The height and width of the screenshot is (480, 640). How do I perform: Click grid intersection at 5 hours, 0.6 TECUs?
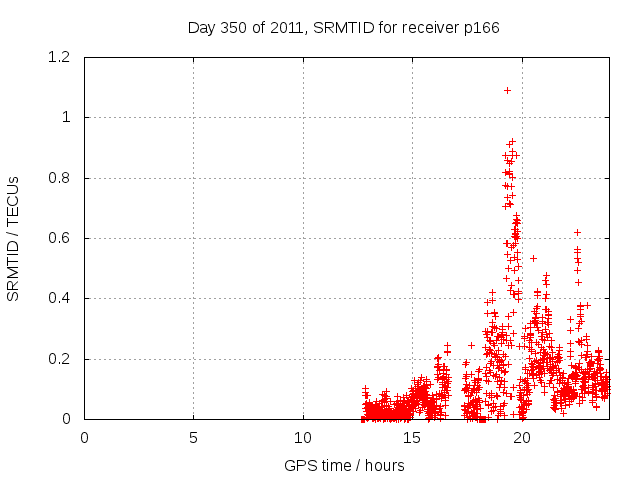pyautogui.click(x=193, y=238)
